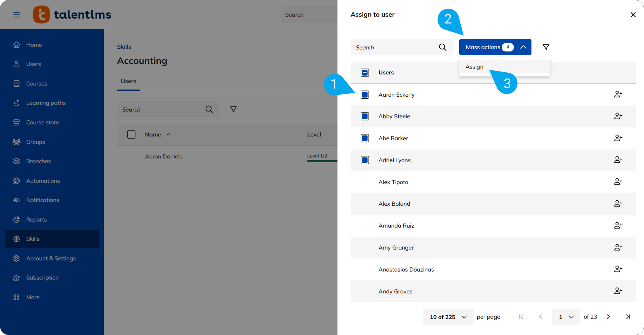
Task: Open the filter icon in Assign to user panel
Action: click(546, 47)
